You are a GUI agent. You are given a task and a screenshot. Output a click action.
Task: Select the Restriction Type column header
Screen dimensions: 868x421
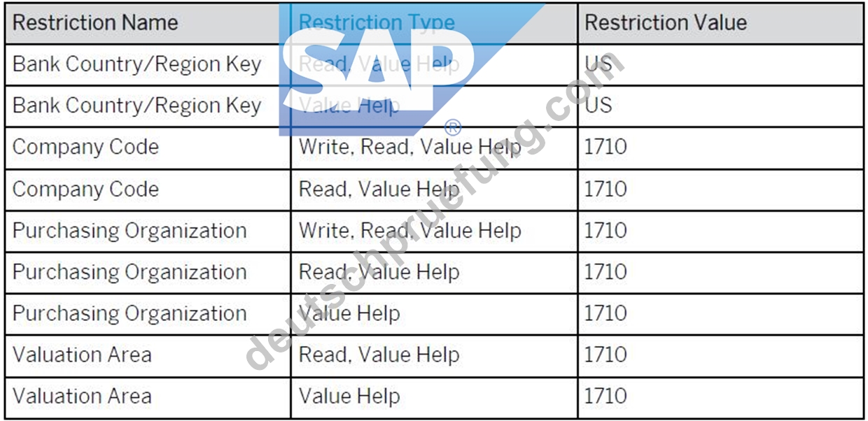click(x=434, y=23)
